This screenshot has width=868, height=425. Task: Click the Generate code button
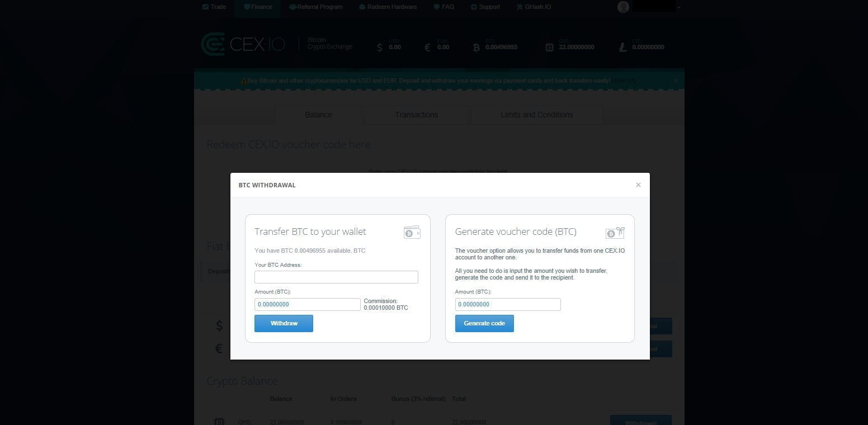click(x=484, y=323)
